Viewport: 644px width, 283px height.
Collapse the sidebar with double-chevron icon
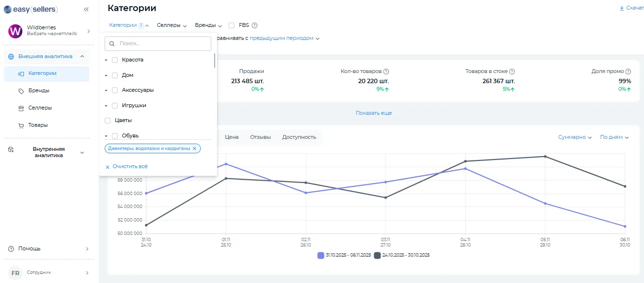coord(86,9)
